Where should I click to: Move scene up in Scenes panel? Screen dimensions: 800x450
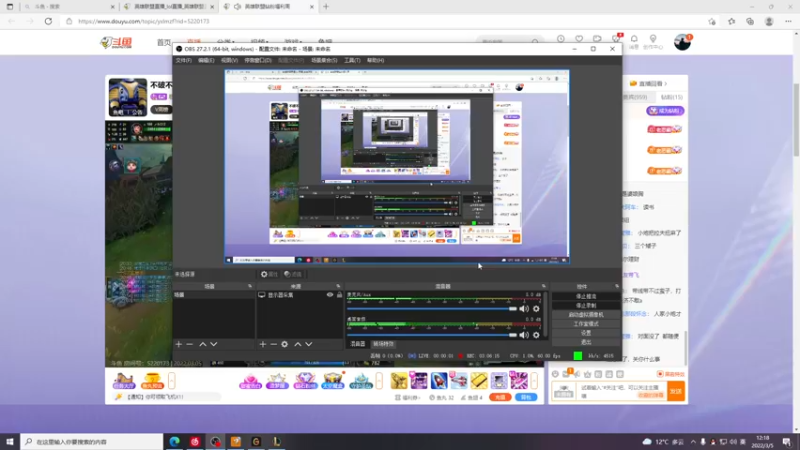coord(203,344)
